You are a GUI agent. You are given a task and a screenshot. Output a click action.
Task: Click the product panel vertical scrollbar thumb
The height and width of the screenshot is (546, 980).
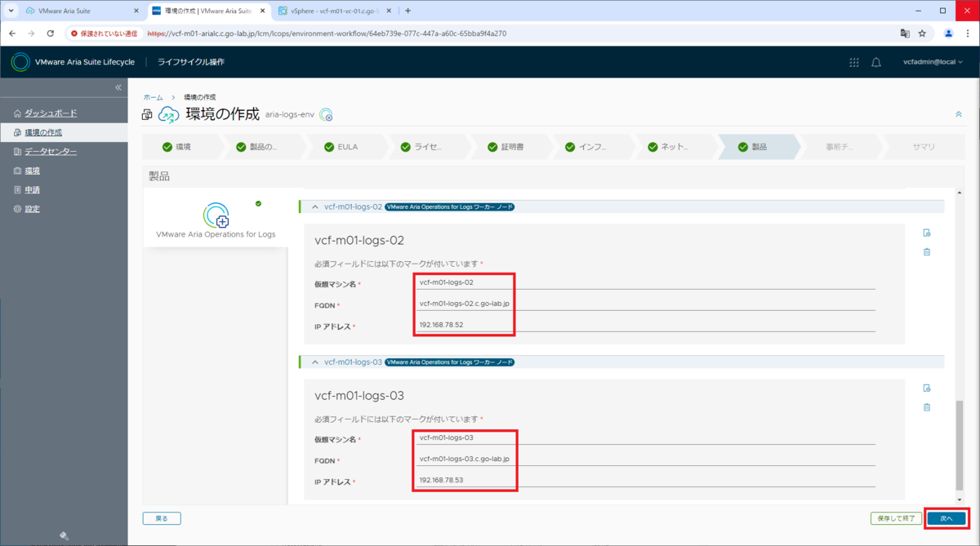coord(959,446)
